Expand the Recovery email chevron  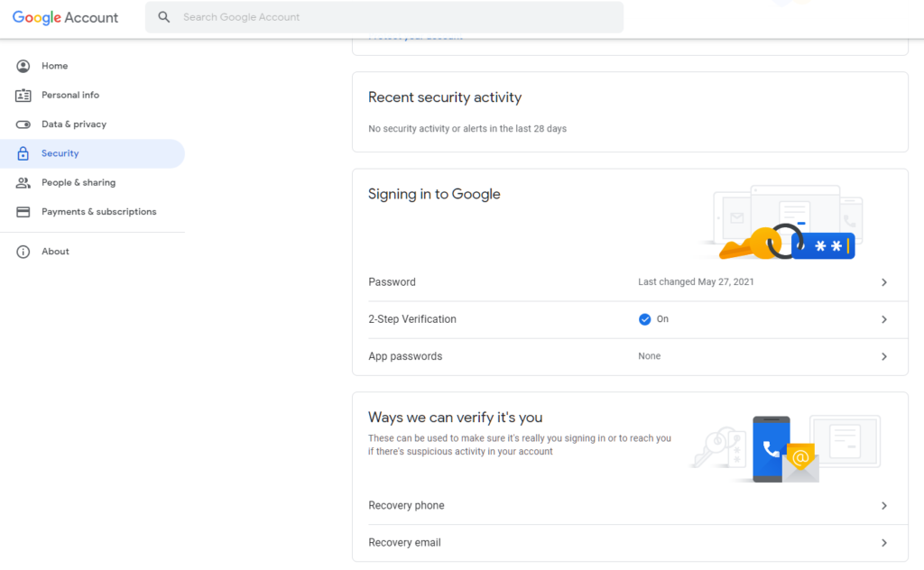click(885, 543)
